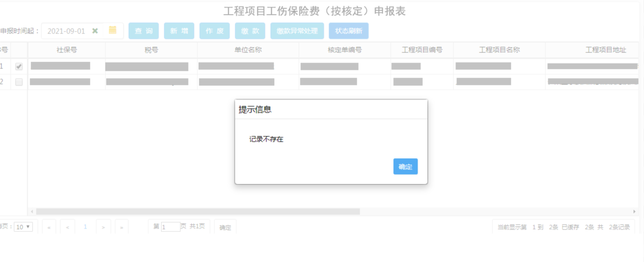This screenshot has height=262, width=644.
Task: Click the 工程项目名称 column header
Action: tap(499, 50)
